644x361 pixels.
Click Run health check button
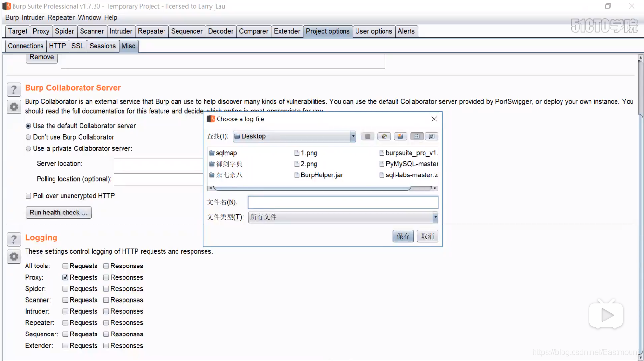tap(58, 213)
